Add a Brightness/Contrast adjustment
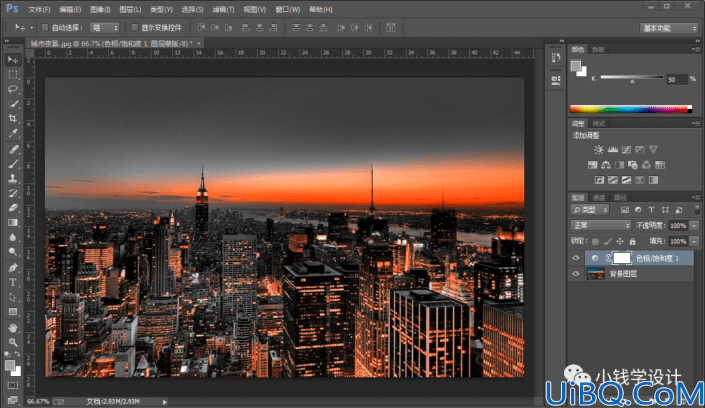The height and width of the screenshot is (408, 705). pos(599,150)
